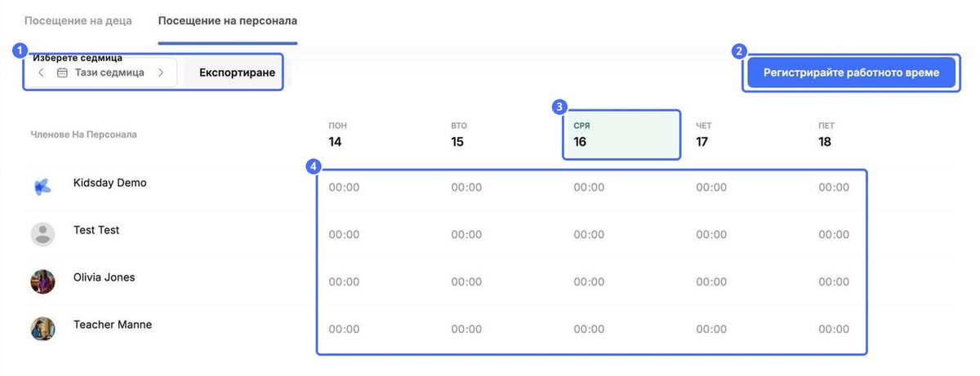Click the previous week chevron arrow
The height and width of the screenshot is (376, 980).
click(x=41, y=73)
